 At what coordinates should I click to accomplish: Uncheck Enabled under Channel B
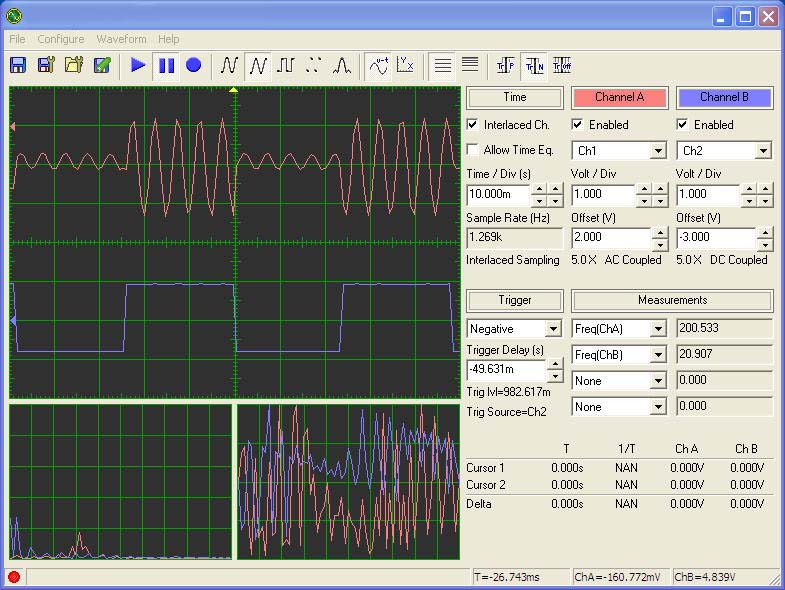pyautogui.click(x=683, y=125)
